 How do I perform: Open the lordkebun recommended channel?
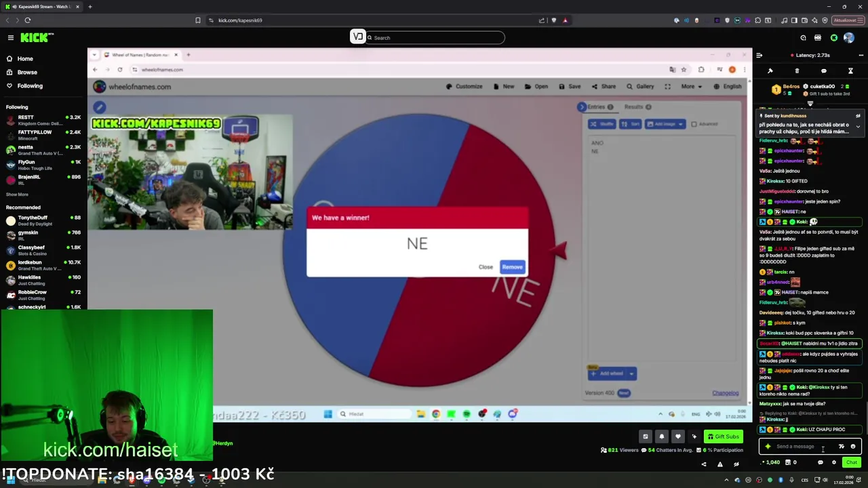tap(43, 265)
